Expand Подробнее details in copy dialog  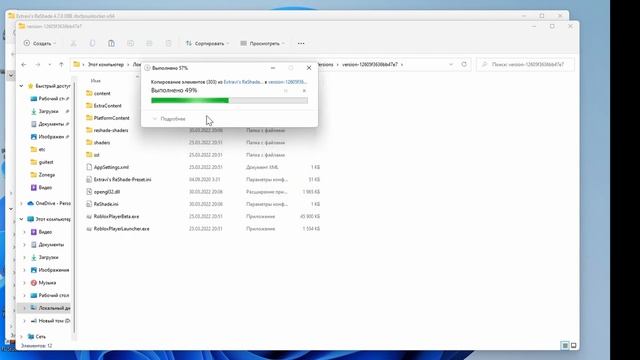coord(169,119)
